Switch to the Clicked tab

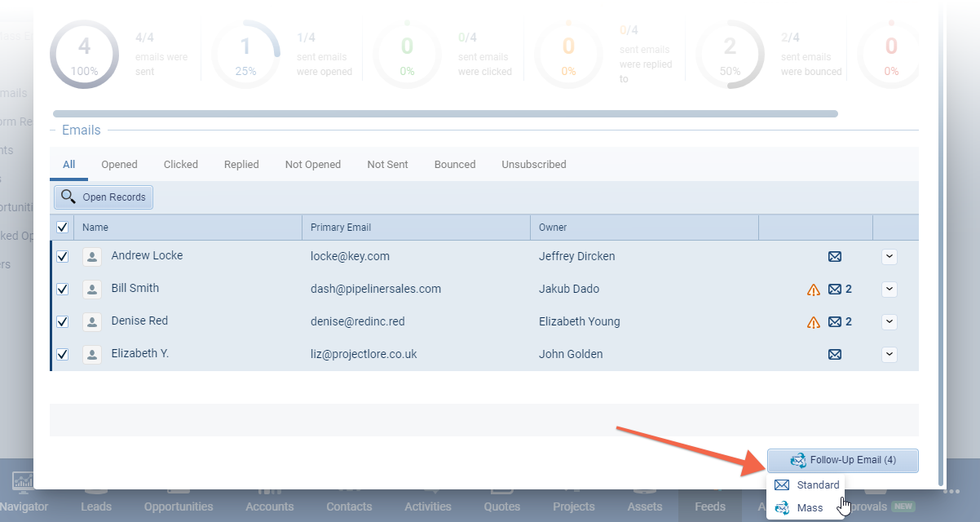tap(181, 165)
